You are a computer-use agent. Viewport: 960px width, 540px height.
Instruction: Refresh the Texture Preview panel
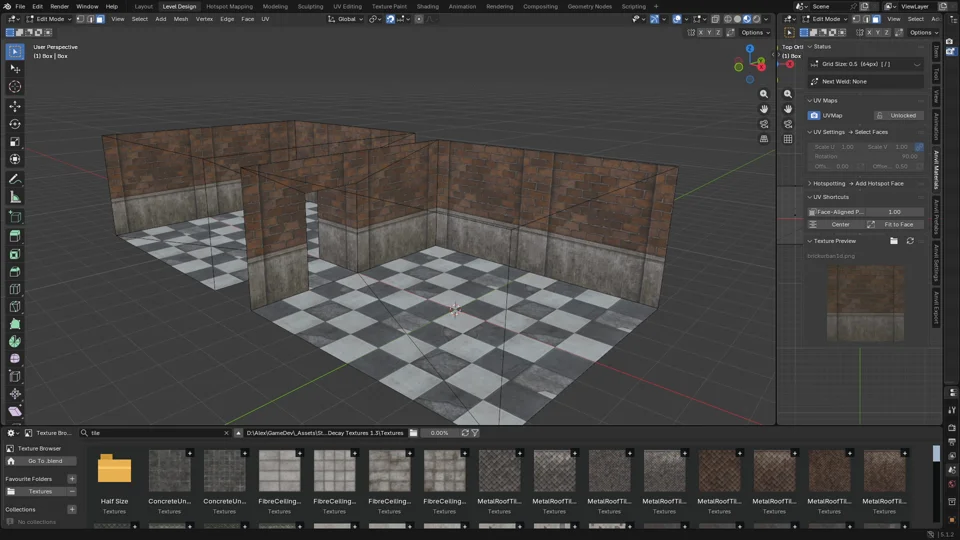pyautogui.click(x=910, y=241)
